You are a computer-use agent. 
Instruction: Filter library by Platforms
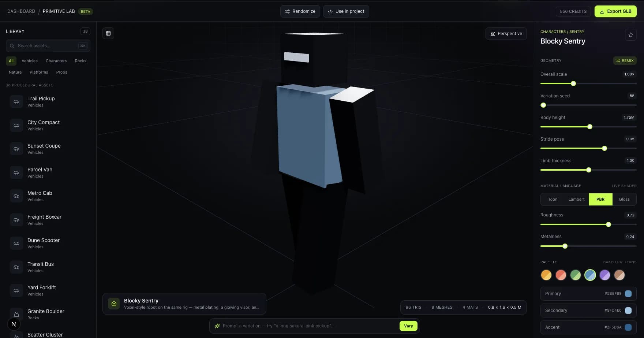coord(39,72)
